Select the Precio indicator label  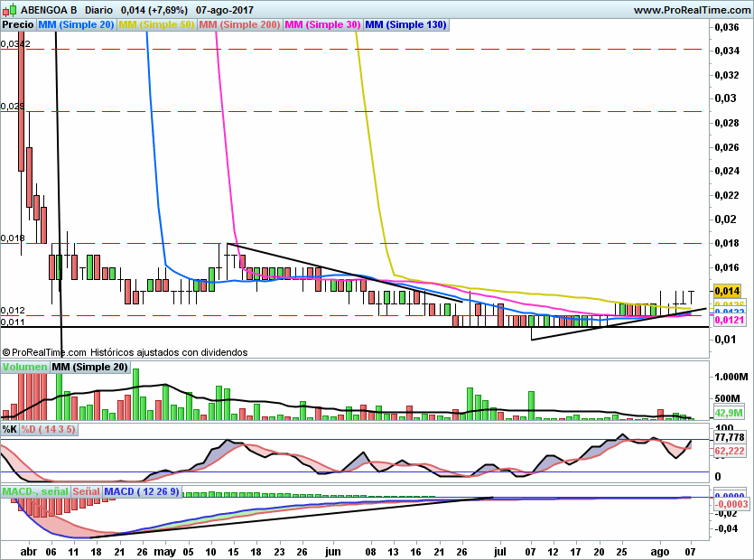click(x=18, y=25)
